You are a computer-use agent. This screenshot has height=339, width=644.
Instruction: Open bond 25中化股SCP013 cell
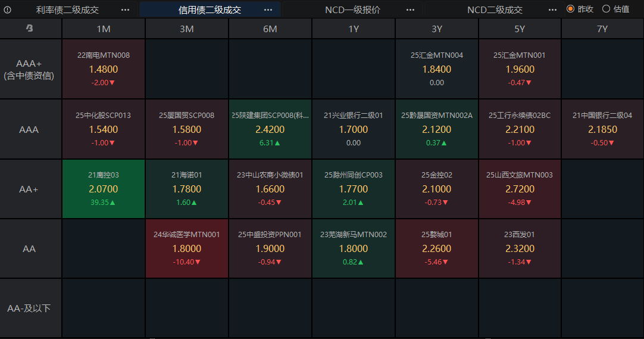click(x=104, y=129)
